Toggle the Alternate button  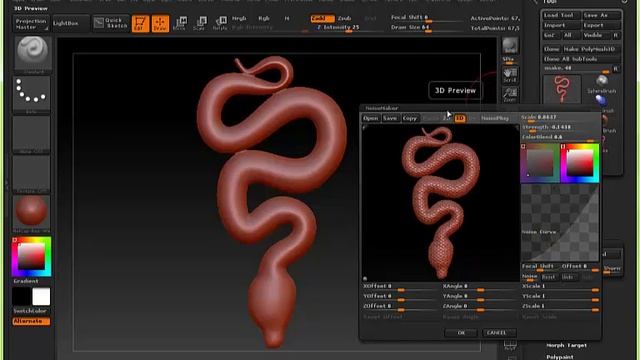click(x=31, y=321)
